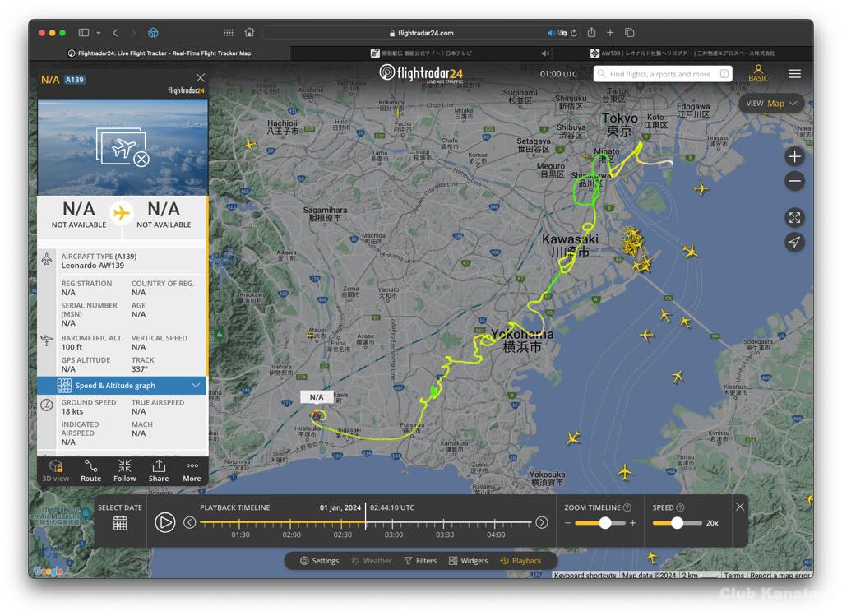Image resolution: width=842 pixels, height=616 pixels.
Task: Open Filters in the bottom toolbar
Action: (419, 561)
